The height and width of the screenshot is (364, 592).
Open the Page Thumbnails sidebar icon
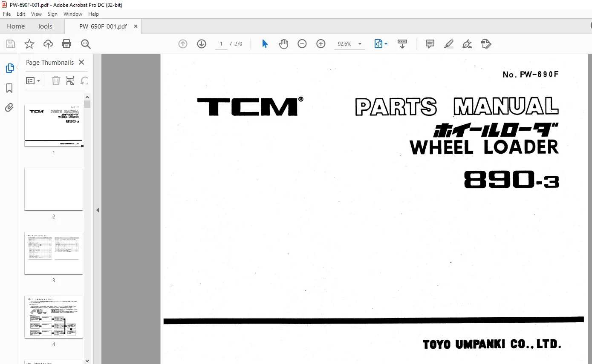pos(9,68)
